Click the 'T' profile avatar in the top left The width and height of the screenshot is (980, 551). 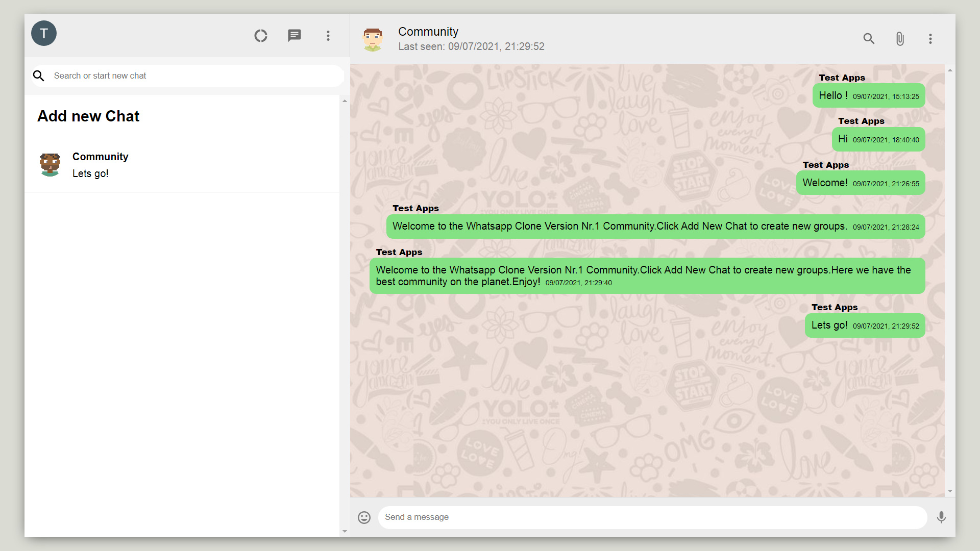44,33
